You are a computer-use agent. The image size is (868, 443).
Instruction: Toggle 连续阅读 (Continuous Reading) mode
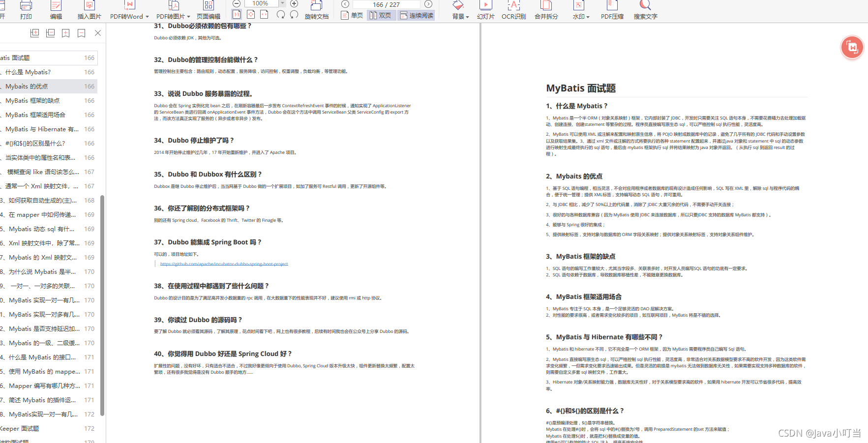[x=417, y=15]
